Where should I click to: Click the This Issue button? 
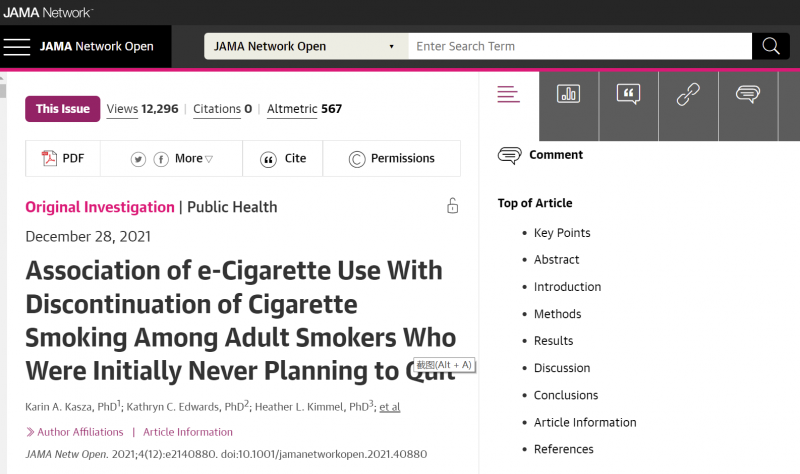[62, 109]
